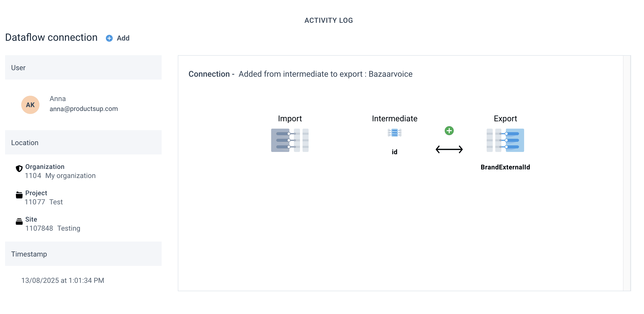This screenshot has height=314, width=644.
Task: Click the double-headed arrow between stages
Action: click(x=449, y=149)
